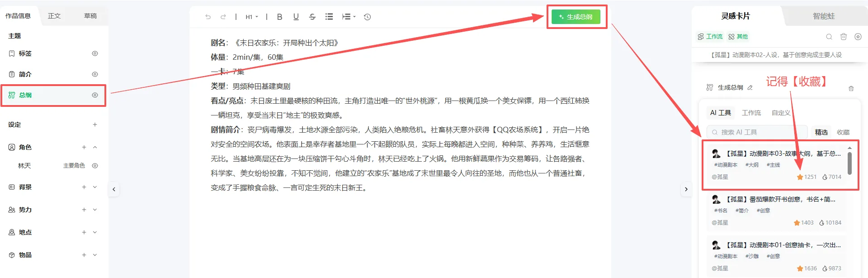This screenshot has height=278, width=868.
Task: Toggle visibility eye for 标签
Action: pyautogui.click(x=95, y=53)
